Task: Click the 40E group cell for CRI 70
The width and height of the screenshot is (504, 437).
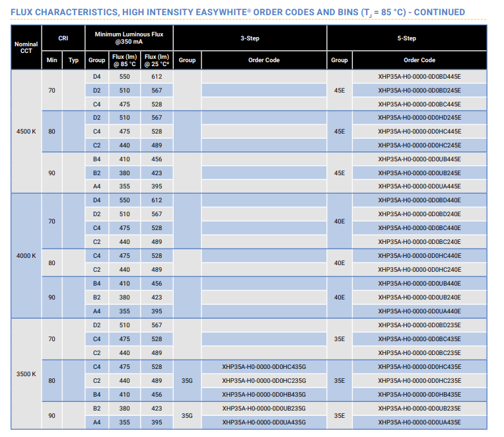Action: pyautogui.click(x=340, y=221)
